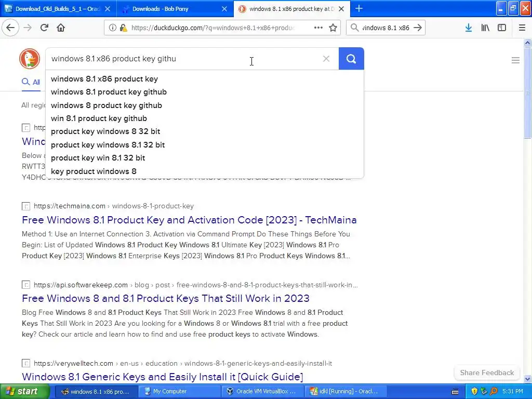Open the Share Feedback button
The height and width of the screenshot is (399, 532).
(x=486, y=373)
